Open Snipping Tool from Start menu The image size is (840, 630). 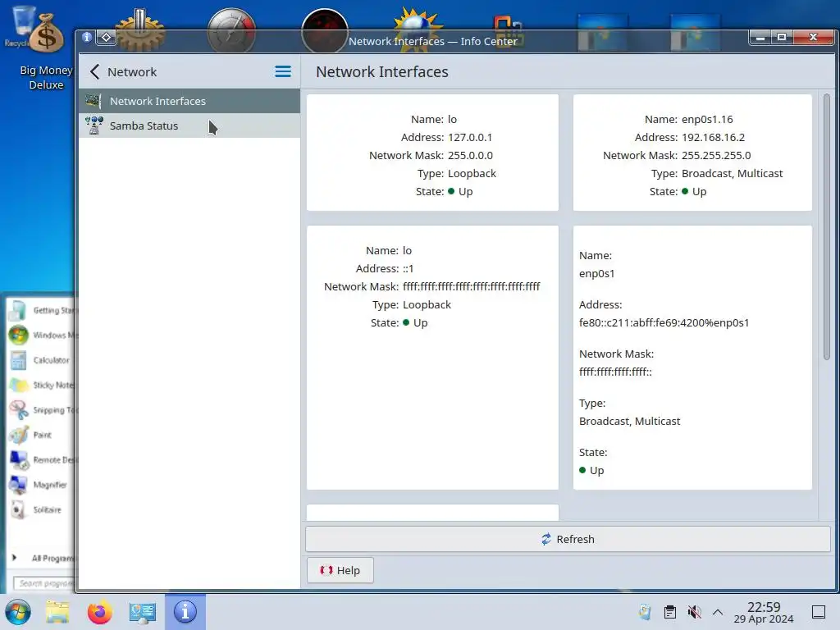coord(42,410)
